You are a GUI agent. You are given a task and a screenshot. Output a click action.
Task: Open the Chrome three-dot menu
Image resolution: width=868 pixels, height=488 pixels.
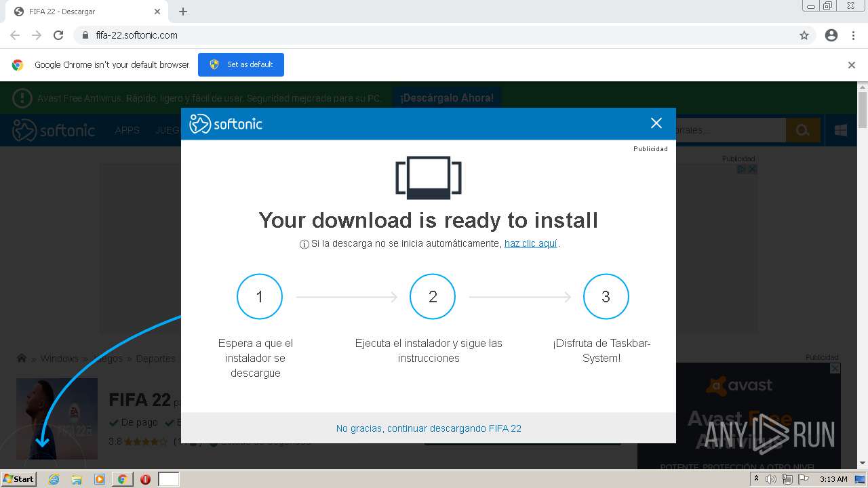(853, 35)
